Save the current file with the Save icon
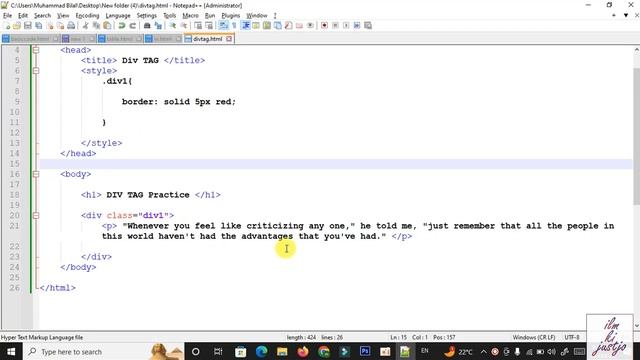This screenshot has height=360, width=640. click(x=28, y=26)
